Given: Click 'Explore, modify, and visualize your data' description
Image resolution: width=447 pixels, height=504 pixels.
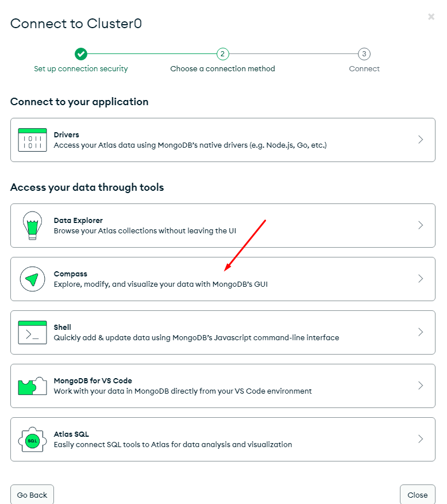Looking at the screenshot, I should [161, 284].
